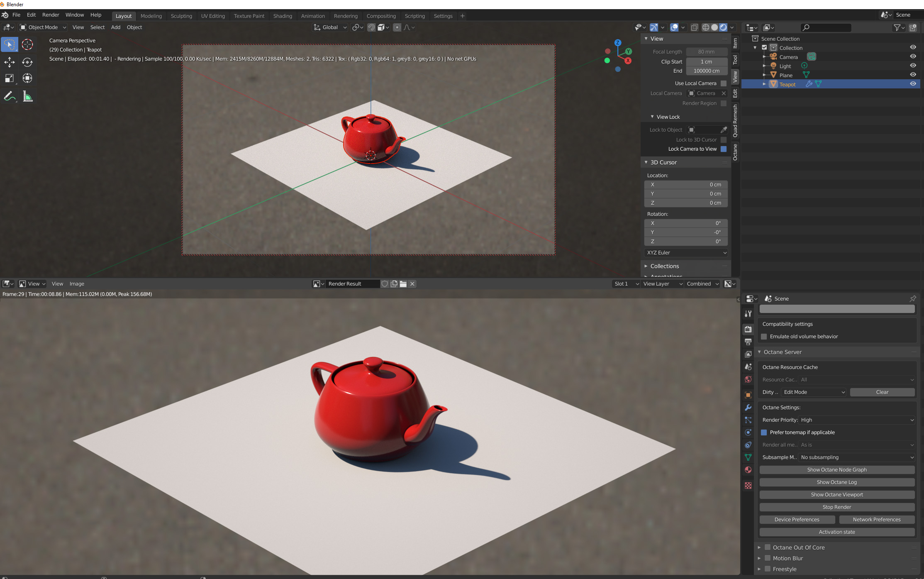Open the Render menu
924x579 pixels.
click(x=51, y=15)
